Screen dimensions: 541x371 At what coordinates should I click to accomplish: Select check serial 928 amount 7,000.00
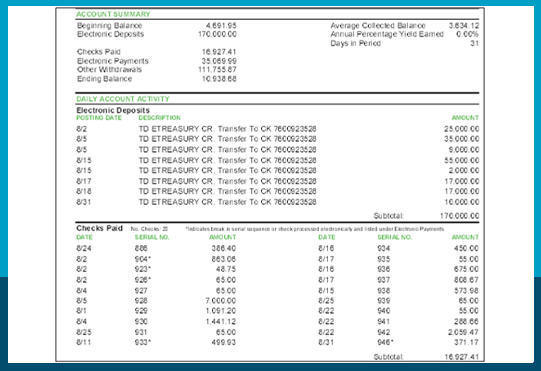point(221,301)
